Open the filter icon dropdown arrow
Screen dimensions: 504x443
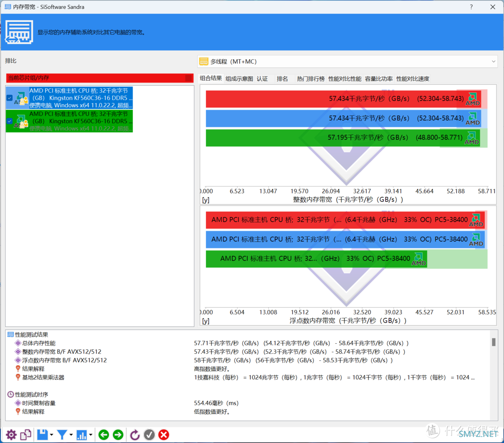click(x=71, y=435)
